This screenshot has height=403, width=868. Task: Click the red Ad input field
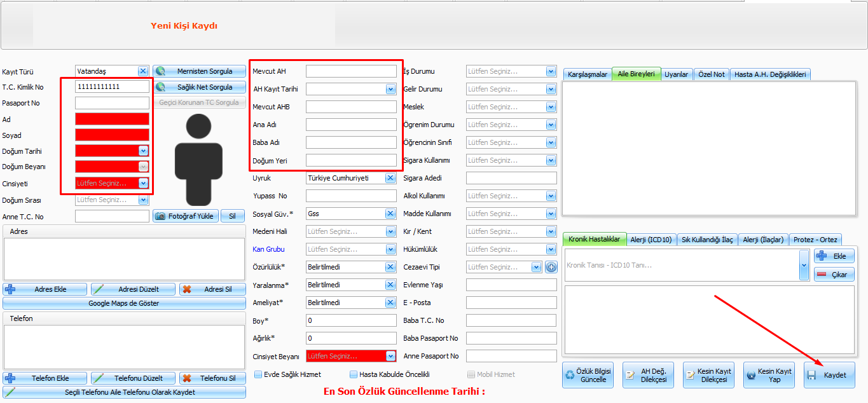(112, 119)
